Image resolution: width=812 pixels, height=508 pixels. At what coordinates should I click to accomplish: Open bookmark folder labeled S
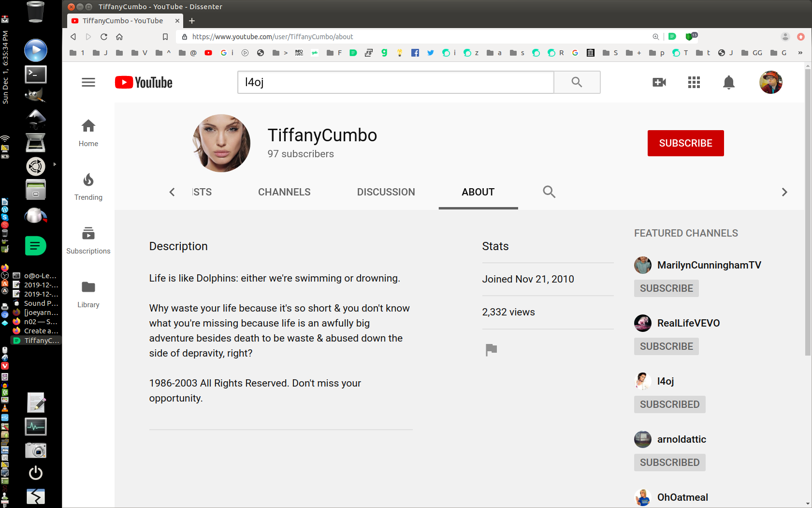click(x=610, y=53)
